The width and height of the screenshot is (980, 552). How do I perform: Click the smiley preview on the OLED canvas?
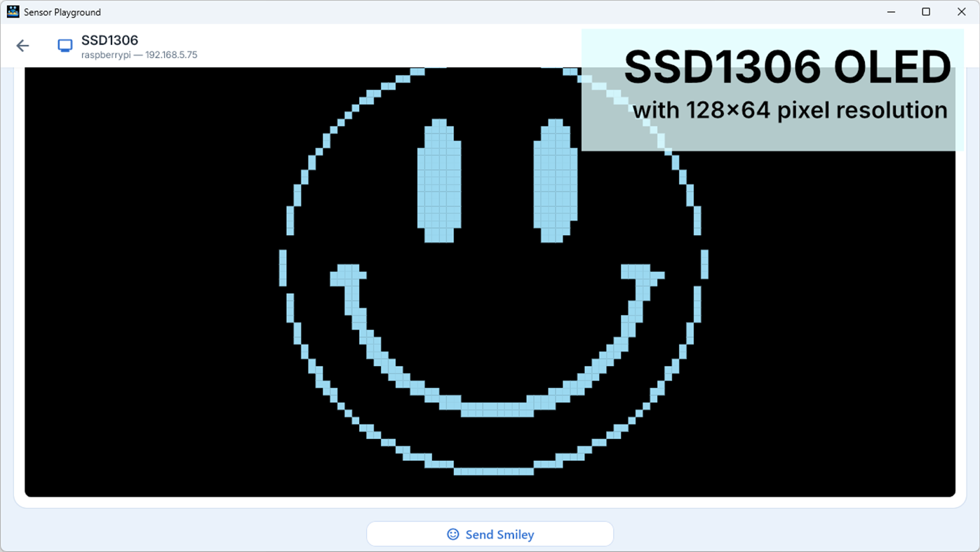[x=490, y=282]
